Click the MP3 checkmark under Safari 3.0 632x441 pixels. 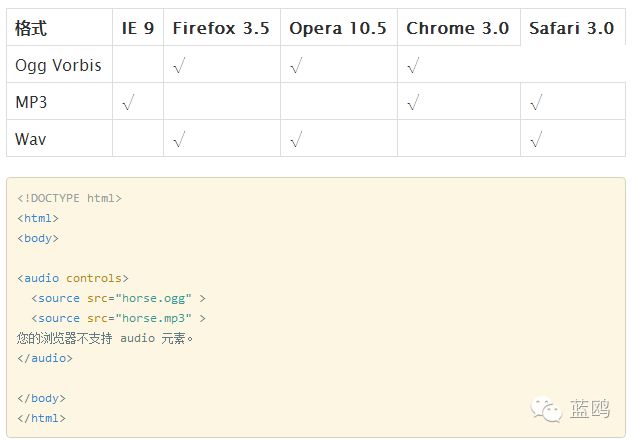coord(536,102)
